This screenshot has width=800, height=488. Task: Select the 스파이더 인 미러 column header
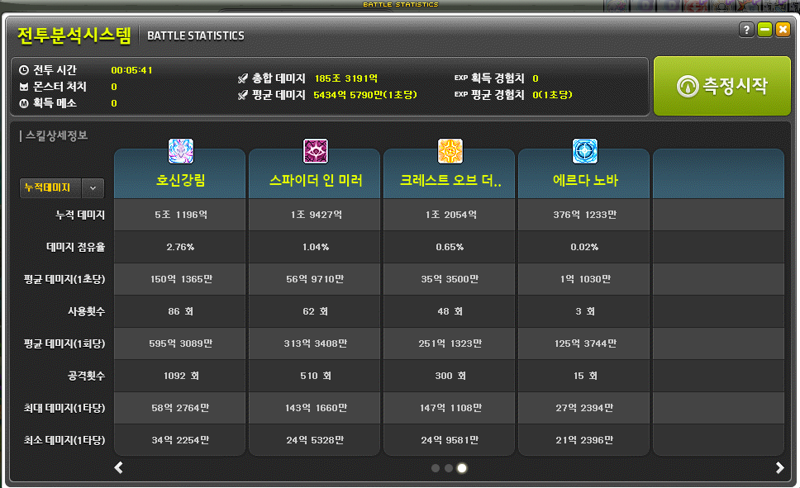(315, 174)
